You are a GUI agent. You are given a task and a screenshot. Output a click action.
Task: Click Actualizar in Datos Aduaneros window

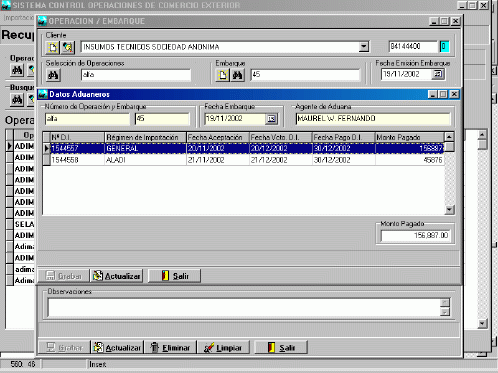tap(117, 276)
